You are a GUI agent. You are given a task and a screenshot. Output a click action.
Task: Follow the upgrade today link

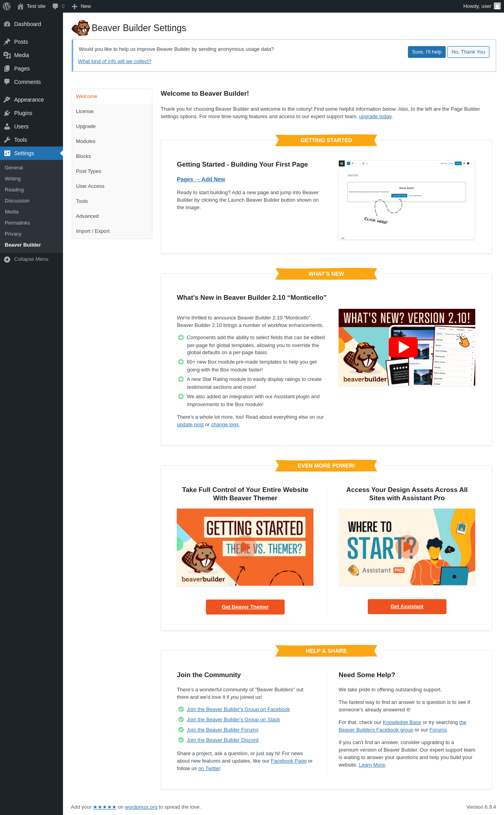pyautogui.click(x=375, y=117)
